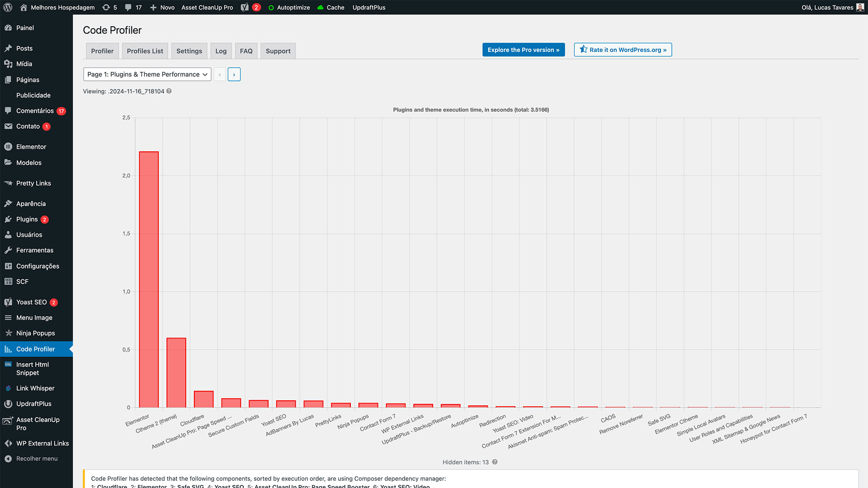Click the Mídia media icon
This screenshot has width=868, height=488.
click(8, 64)
